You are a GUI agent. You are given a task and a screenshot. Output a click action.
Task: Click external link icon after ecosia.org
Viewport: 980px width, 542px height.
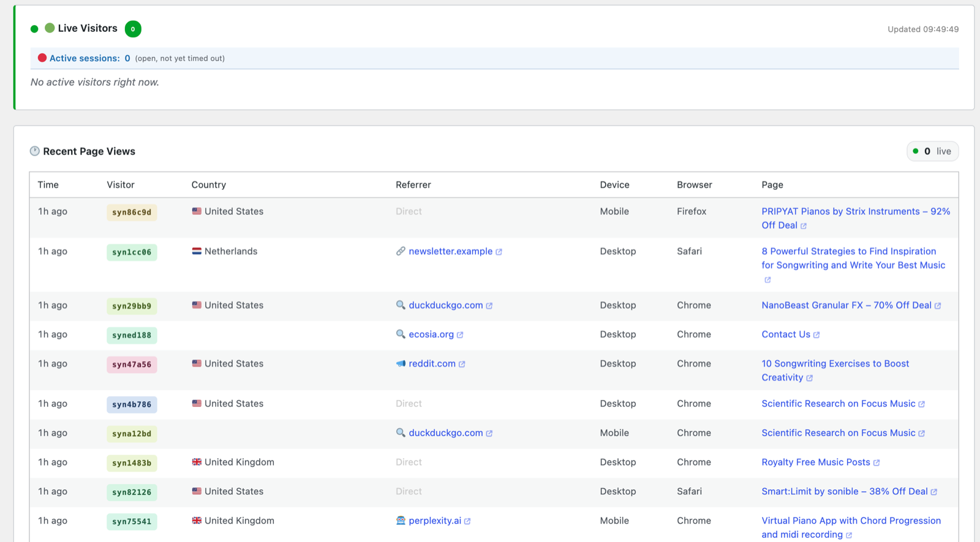pyautogui.click(x=460, y=335)
